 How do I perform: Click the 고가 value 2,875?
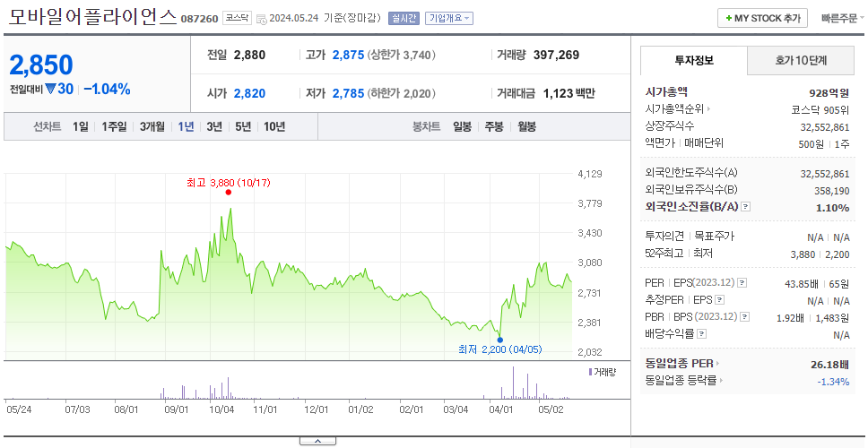(x=348, y=55)
